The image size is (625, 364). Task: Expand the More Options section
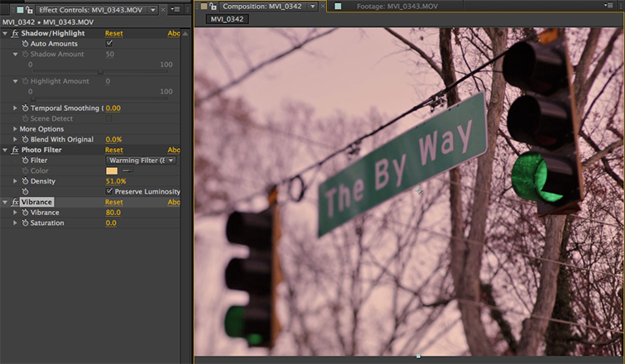[15, 129]
